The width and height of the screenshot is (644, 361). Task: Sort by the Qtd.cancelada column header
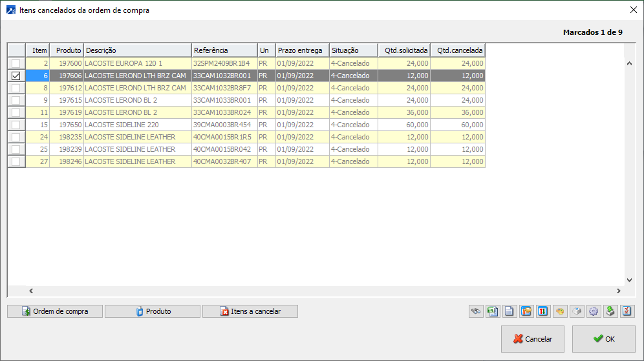point(458,50)
